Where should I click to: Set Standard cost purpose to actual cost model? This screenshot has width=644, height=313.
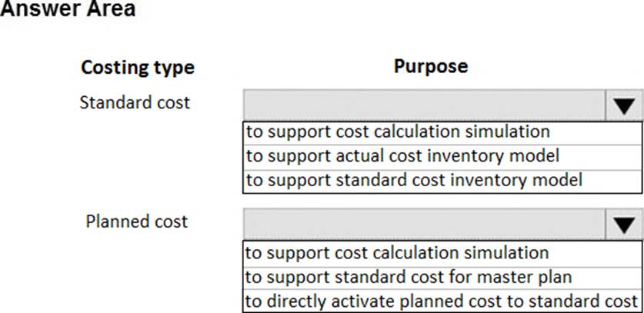[x=402, y=155]
